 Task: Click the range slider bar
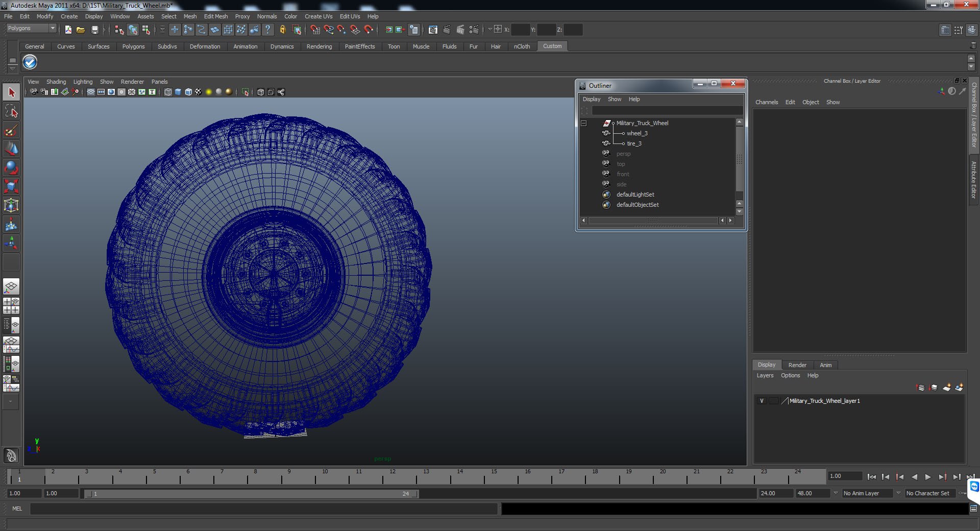coord(251,494)
